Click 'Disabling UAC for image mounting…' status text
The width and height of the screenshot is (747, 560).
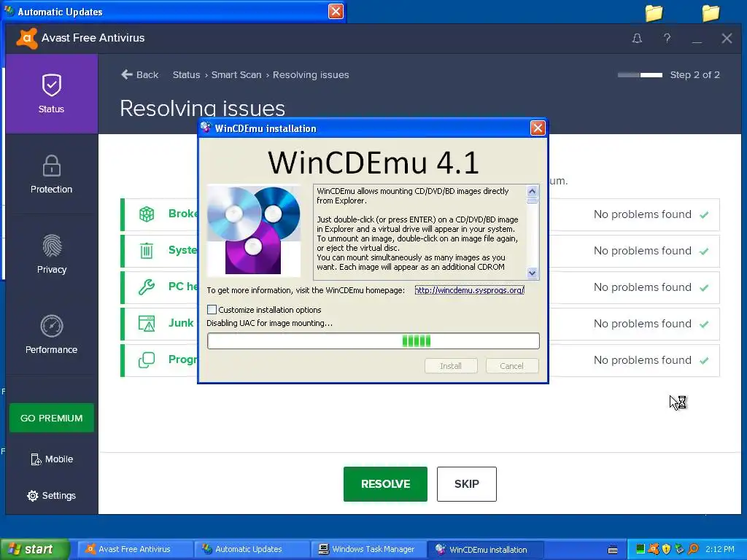270,323
